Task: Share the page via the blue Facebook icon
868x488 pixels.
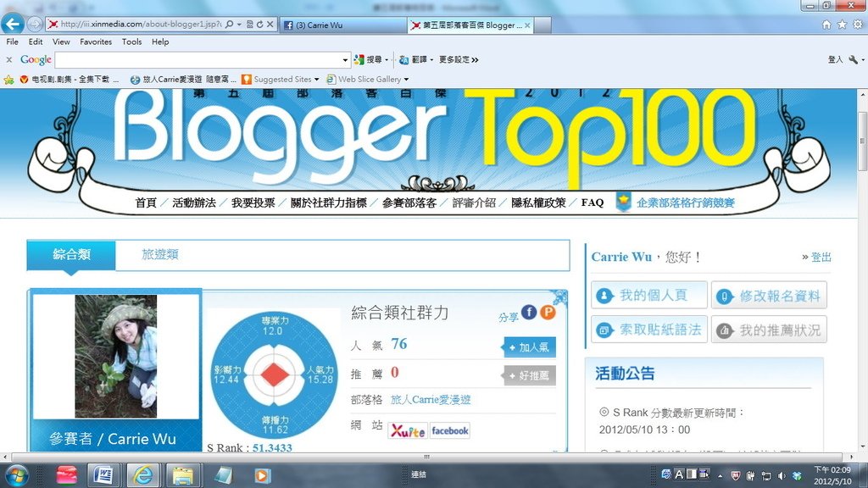Action: coord(529,312)
